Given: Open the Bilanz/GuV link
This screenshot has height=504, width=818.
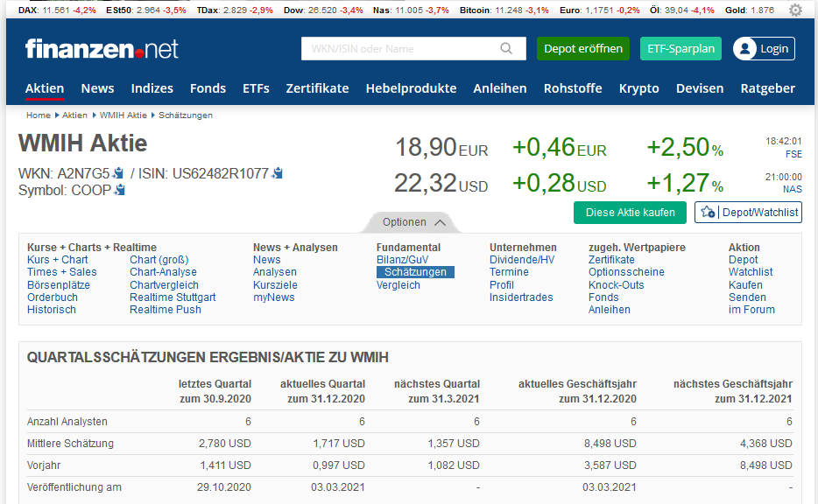Looking at the screenshot, I should (x=402, y=260).
